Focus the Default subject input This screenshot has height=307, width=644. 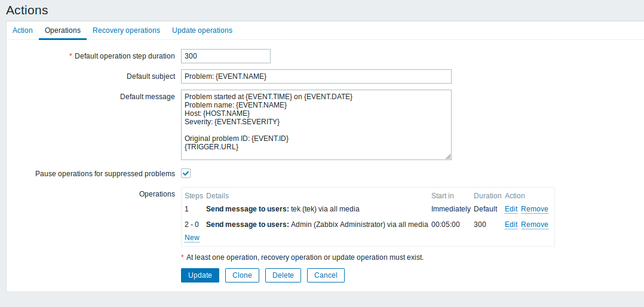point(315,76)
